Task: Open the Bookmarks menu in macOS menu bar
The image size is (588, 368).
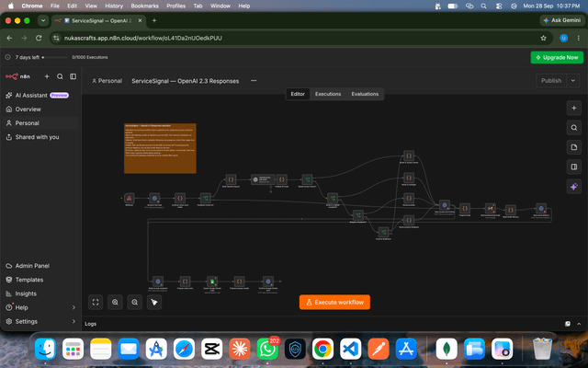Action: click(144, 6)
